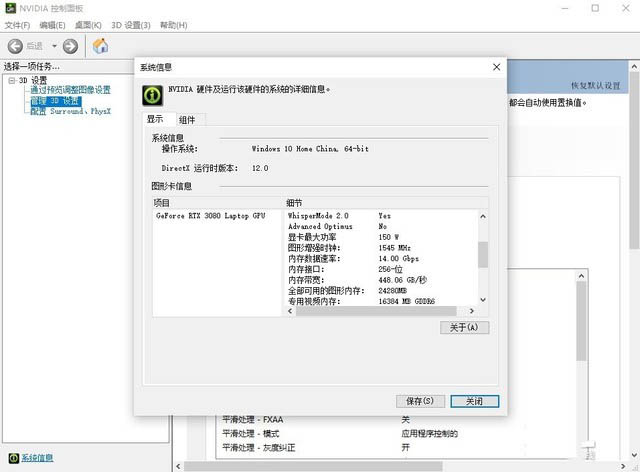The height and width of the screenshot is (472, 640).
Task: Click the 显卡最大功率 150 W row
Action: (x=382, y=237)
